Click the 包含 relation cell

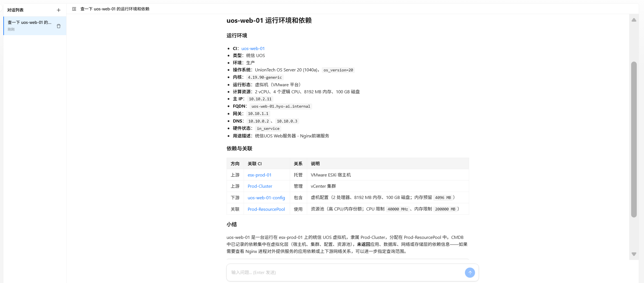pyautogui.click(x=298, y=198)
